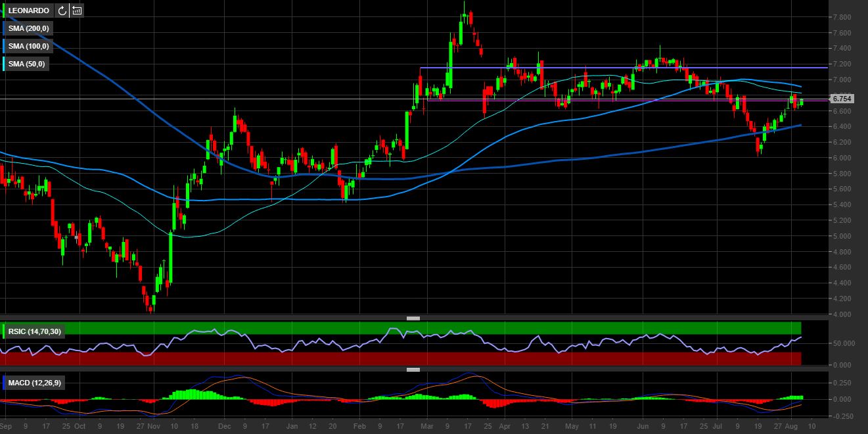
Task: Click the refresh icon next to LEONARDO
Action: (x=62, y=11)
